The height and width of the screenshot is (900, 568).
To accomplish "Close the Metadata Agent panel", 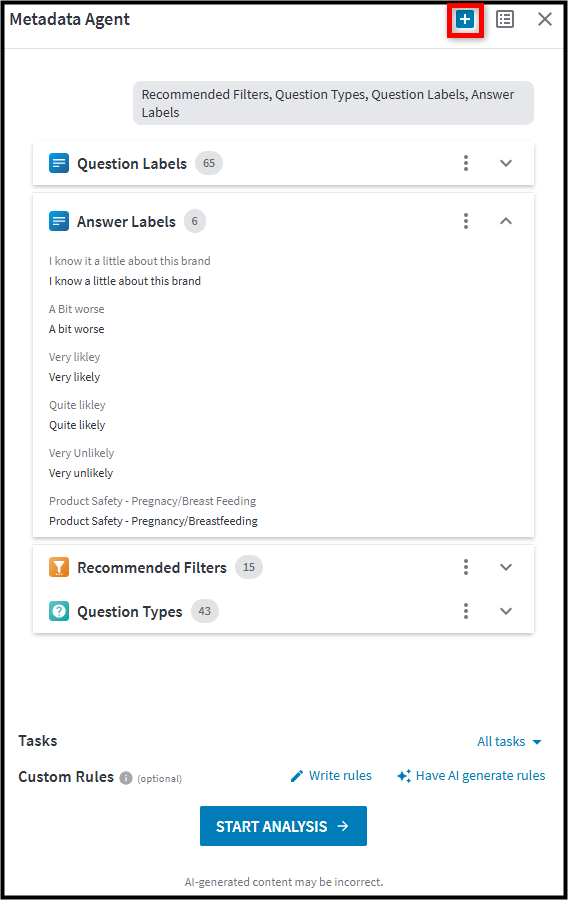I will tap(544, 20).
